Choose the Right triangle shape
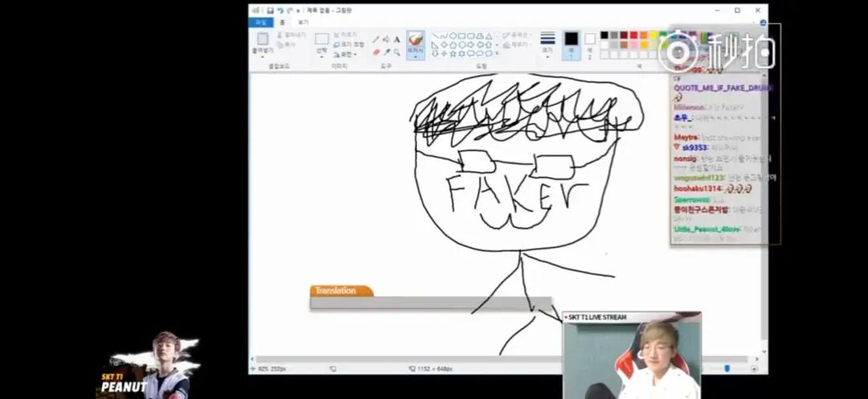Screen dimensions: 868x399 click(x=435, y=45)
